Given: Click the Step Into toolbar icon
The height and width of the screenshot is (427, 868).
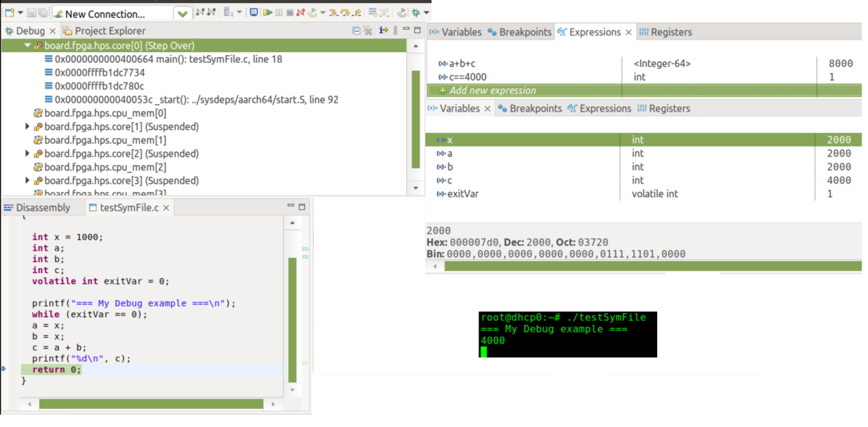Looking at the screenshot, I should pyautogui.click(x=334, y=12).
